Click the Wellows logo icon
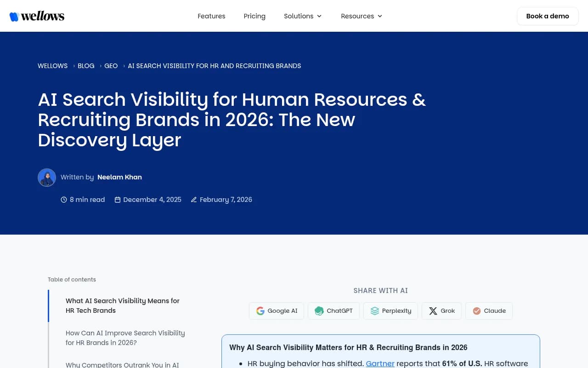The image size is (588, 368). click(x=14, y=17)
